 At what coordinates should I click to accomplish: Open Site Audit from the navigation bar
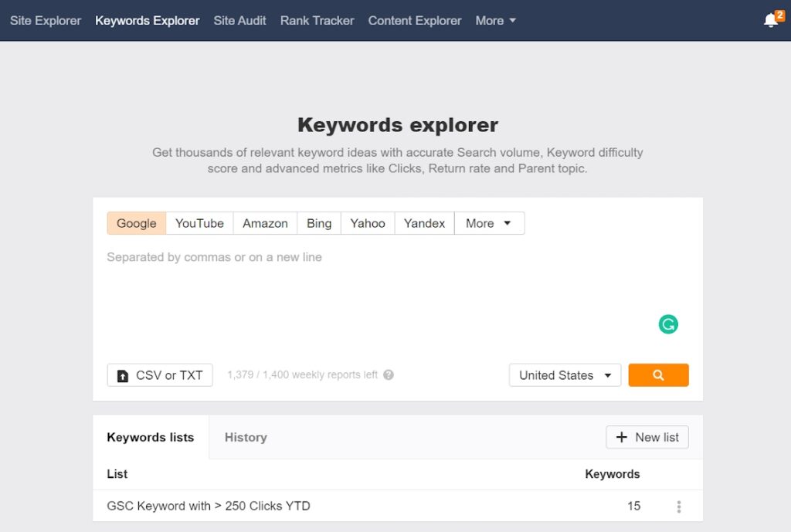pos(239,21)
